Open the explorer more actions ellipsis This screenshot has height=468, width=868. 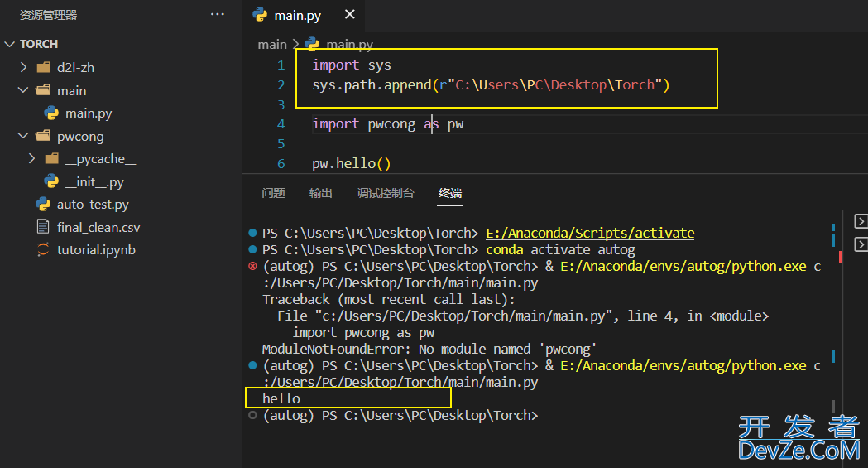218,14
